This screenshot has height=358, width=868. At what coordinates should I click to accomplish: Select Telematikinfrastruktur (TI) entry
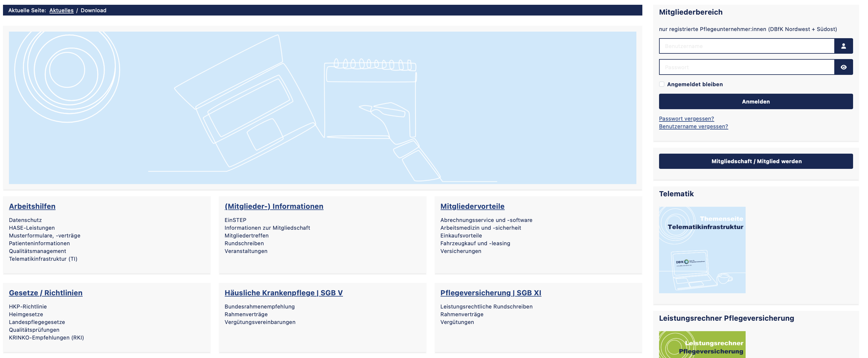[x=43, y=259]
